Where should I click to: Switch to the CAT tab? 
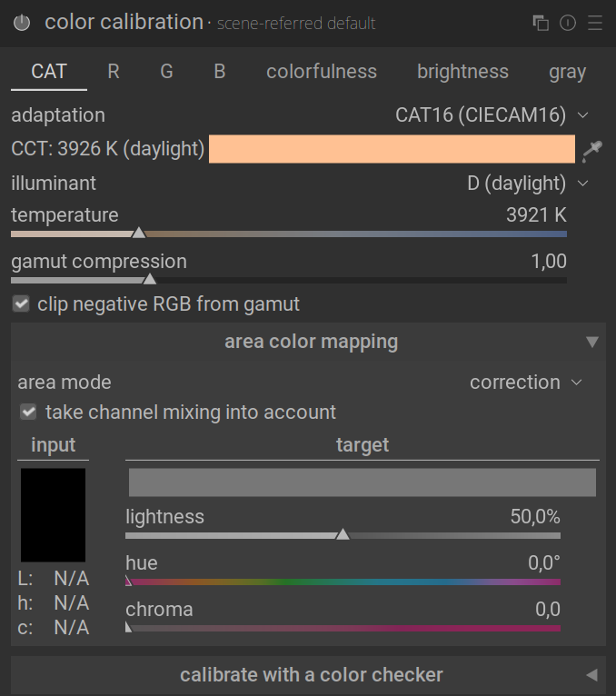[x=49, y=72]
